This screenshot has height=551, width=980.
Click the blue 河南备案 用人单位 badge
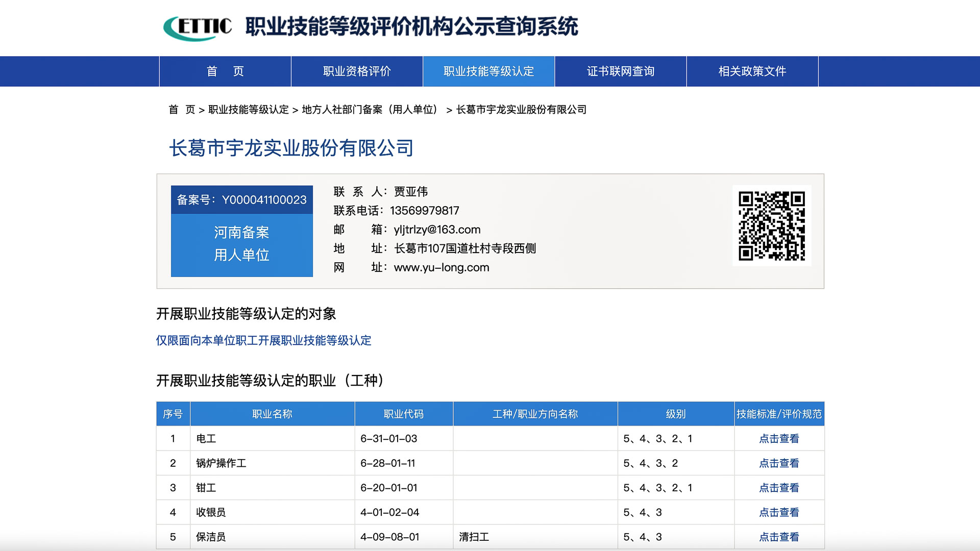(241, 244)
